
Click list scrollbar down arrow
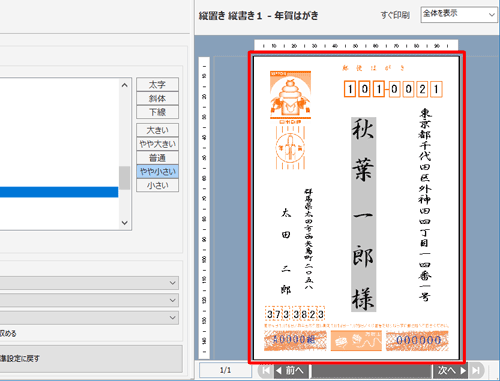coord(125,223)
